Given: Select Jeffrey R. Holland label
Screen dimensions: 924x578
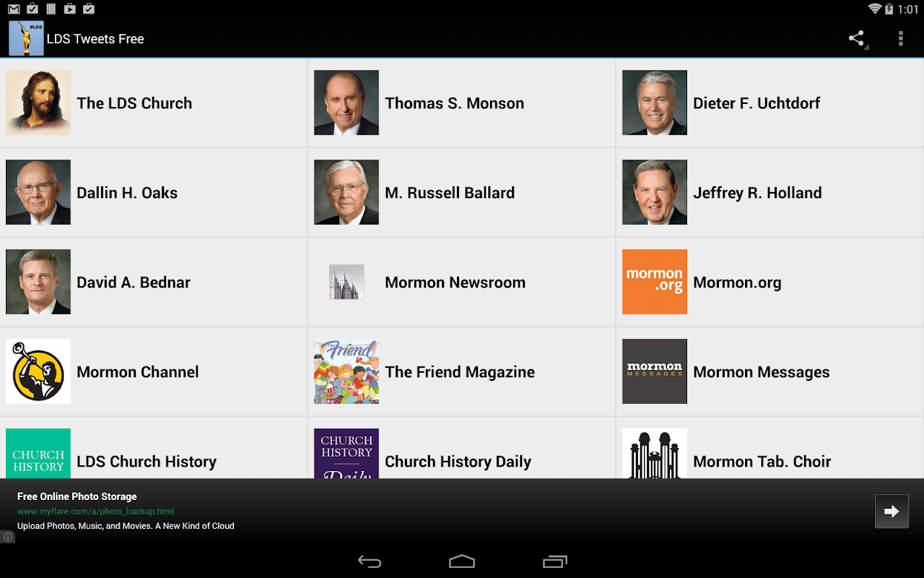Looking at the screenshot, I should [757, 193].
